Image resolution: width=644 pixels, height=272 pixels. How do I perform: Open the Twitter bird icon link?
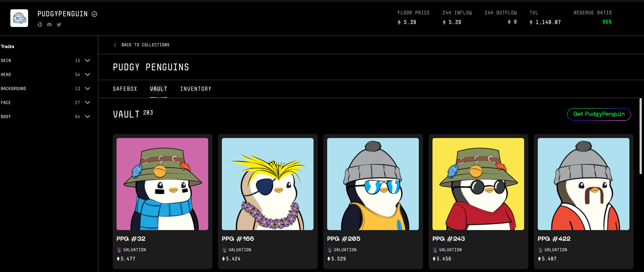click(59, 24)
